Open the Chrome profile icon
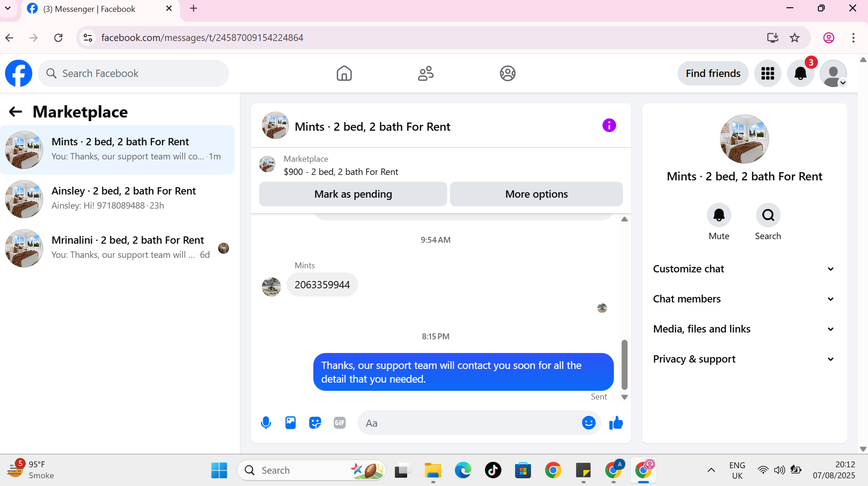The height and width of the screenshot is (486, 868). click(x=829, y=38)
